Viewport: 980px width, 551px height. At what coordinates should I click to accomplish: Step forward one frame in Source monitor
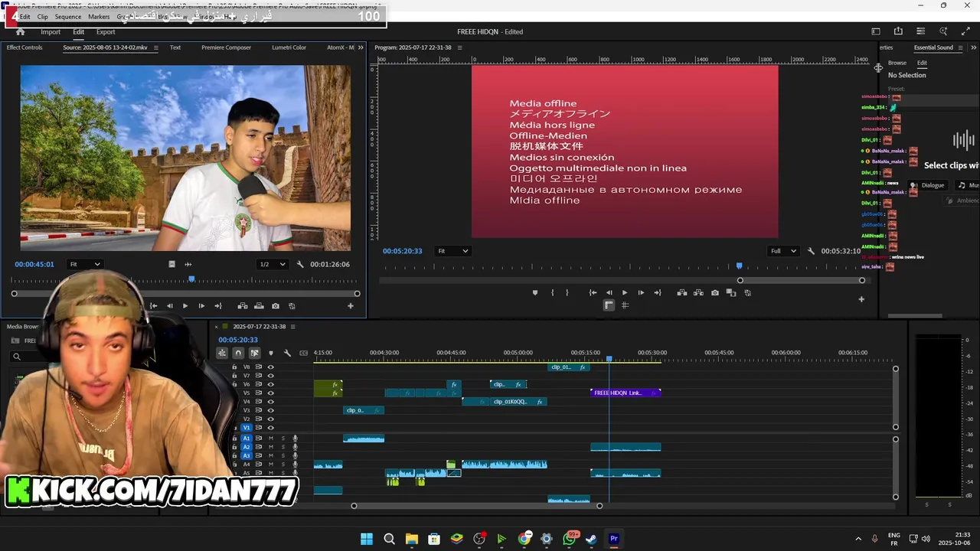coord(201,306)
